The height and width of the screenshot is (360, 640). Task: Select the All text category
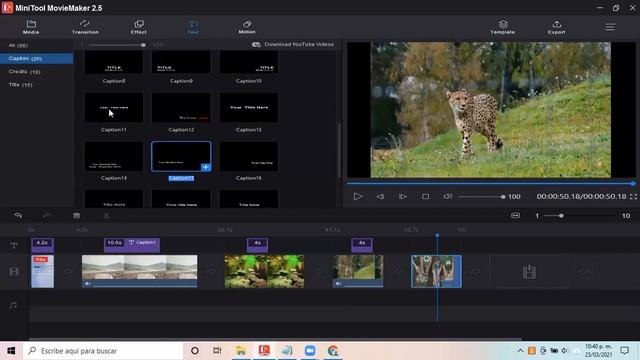(18, 45)
